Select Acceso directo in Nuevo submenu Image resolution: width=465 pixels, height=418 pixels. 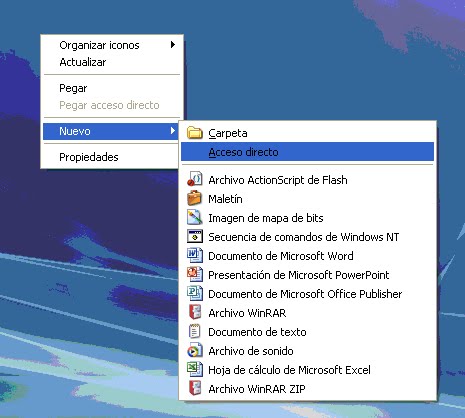[x=307, y=152]
